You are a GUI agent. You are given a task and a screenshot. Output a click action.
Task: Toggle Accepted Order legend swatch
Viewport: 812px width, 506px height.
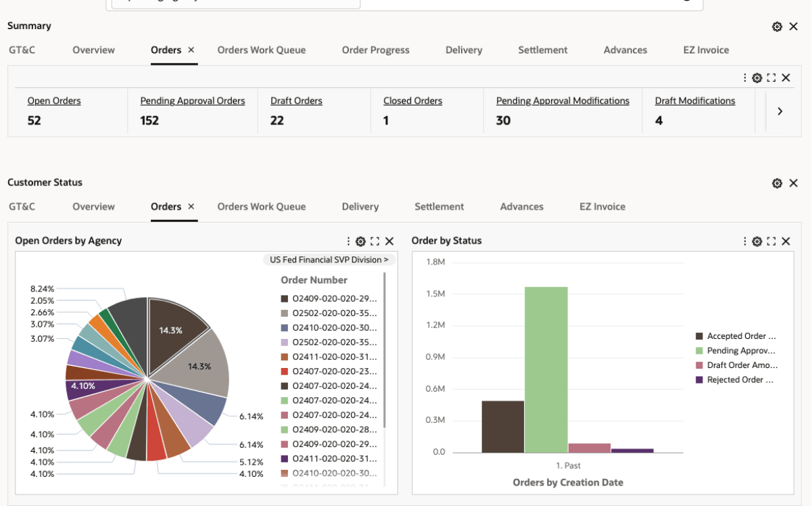click(x=700, y=336)
